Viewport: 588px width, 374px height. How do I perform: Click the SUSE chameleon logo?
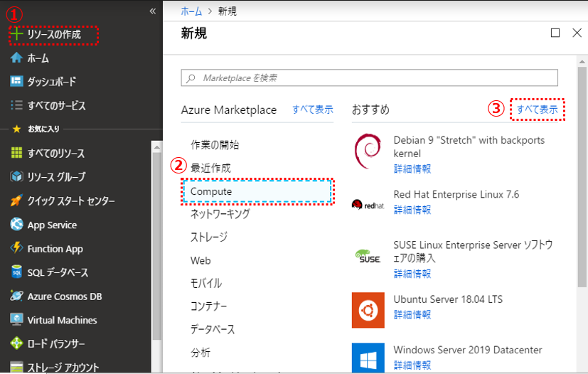(x=368, y=256)
